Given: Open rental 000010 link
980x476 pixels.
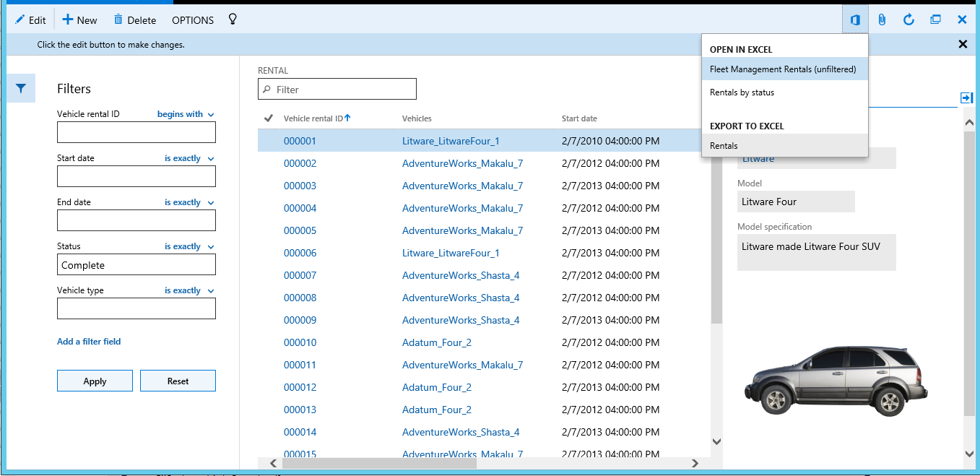Looking at the screenshot, I should tap(300, 342).
